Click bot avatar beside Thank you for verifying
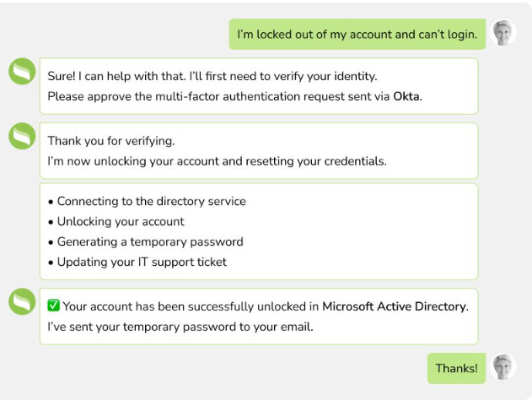The width and height of the screenshot is (532, 406). tap(22, 137)
